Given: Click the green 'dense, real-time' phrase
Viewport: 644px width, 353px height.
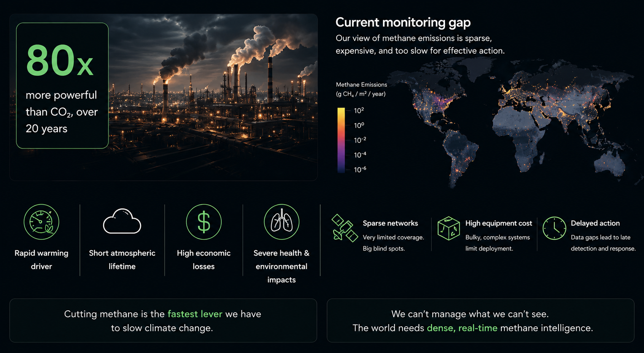Looking at the screenshot, I should [x=462, y=328].
